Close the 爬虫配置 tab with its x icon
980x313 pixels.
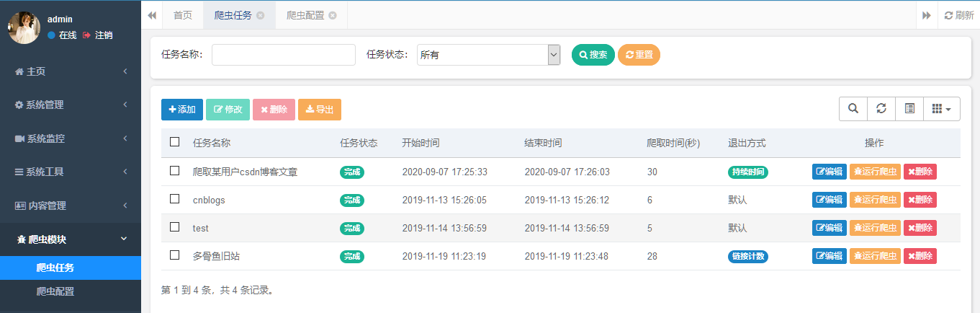click(x=332, y=15)
